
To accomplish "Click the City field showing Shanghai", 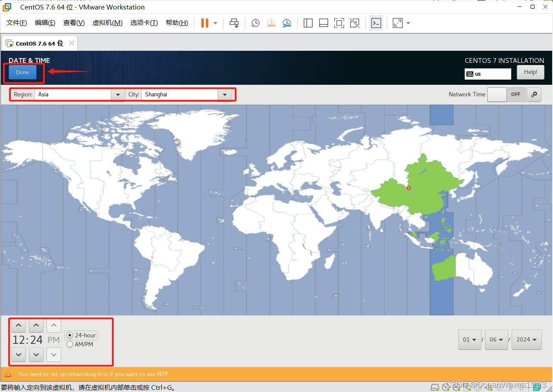I will click(180, 95).
